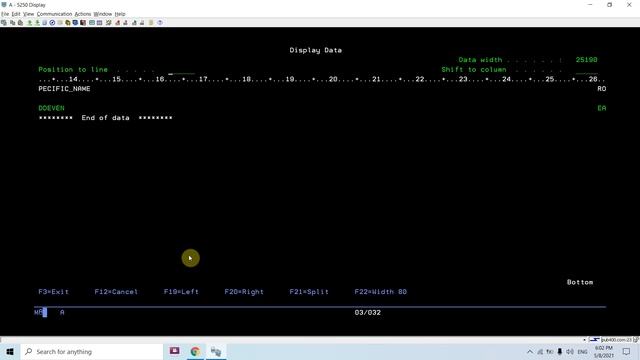Click the 5250 Display title bar icon
The image size is (640, 360).
click(x=4, y=5)
